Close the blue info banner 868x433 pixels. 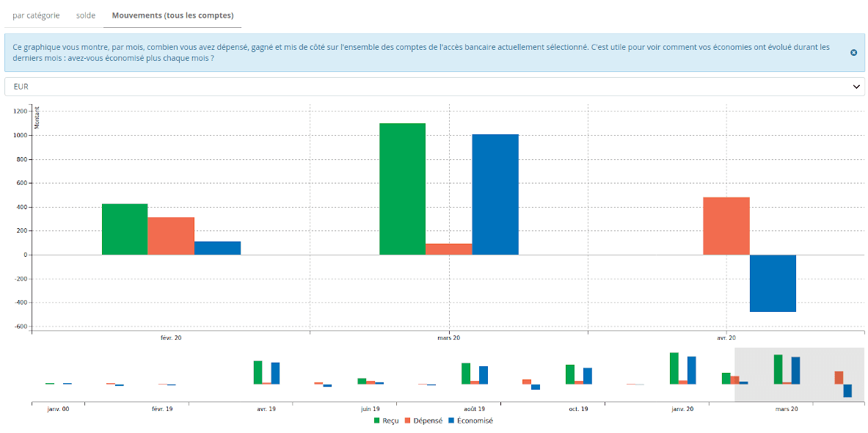pos(853,53)
